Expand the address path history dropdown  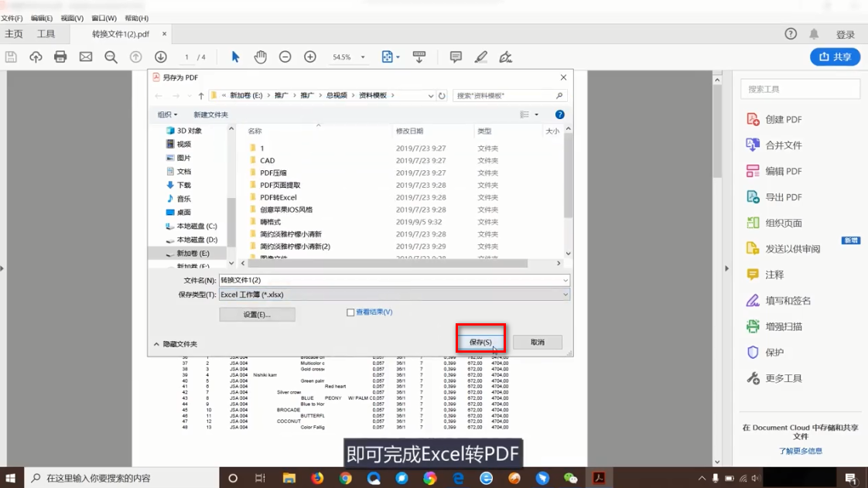431,96
